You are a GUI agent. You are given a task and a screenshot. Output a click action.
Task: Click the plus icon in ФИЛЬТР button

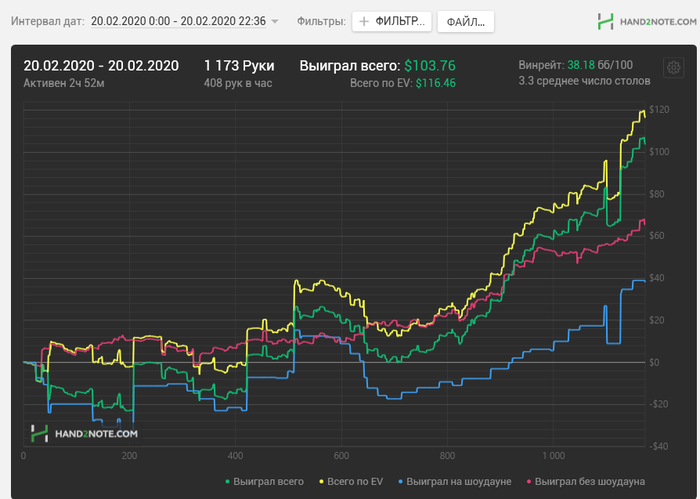[x=364, y=21]
